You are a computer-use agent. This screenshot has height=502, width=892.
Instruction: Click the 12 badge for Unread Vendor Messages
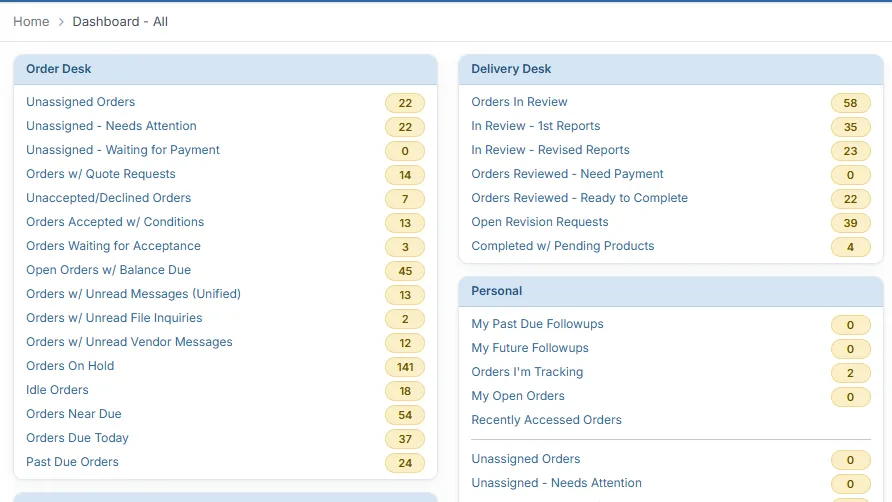[405, 343]
